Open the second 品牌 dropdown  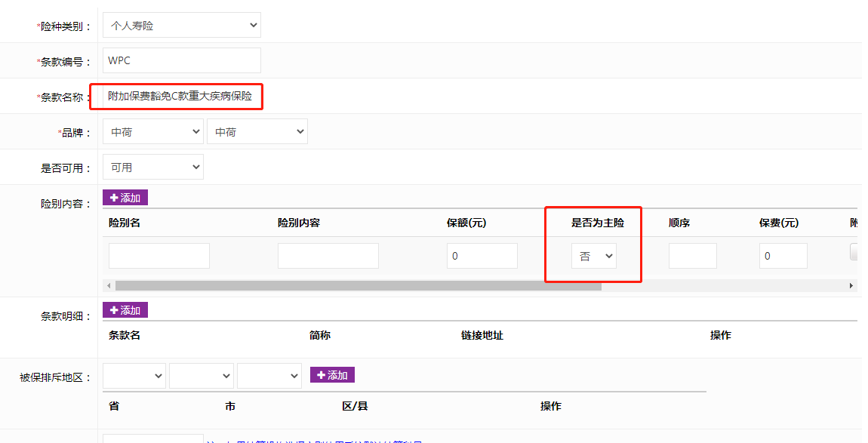click(257, 132)
